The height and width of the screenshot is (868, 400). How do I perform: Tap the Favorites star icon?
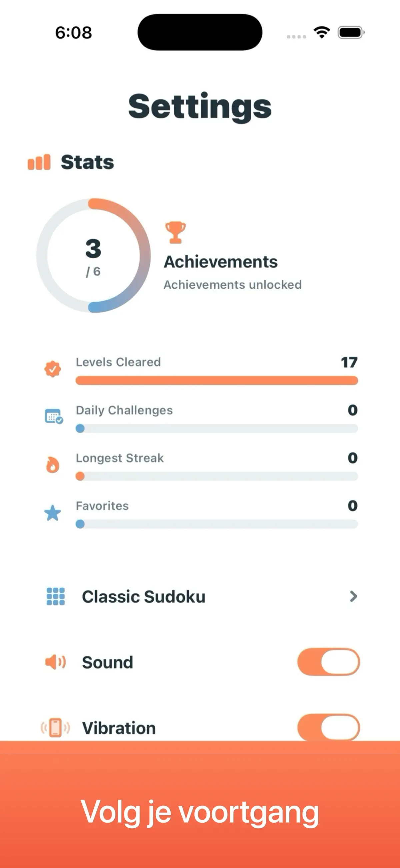pyautogui.click(x=53, y=513)
